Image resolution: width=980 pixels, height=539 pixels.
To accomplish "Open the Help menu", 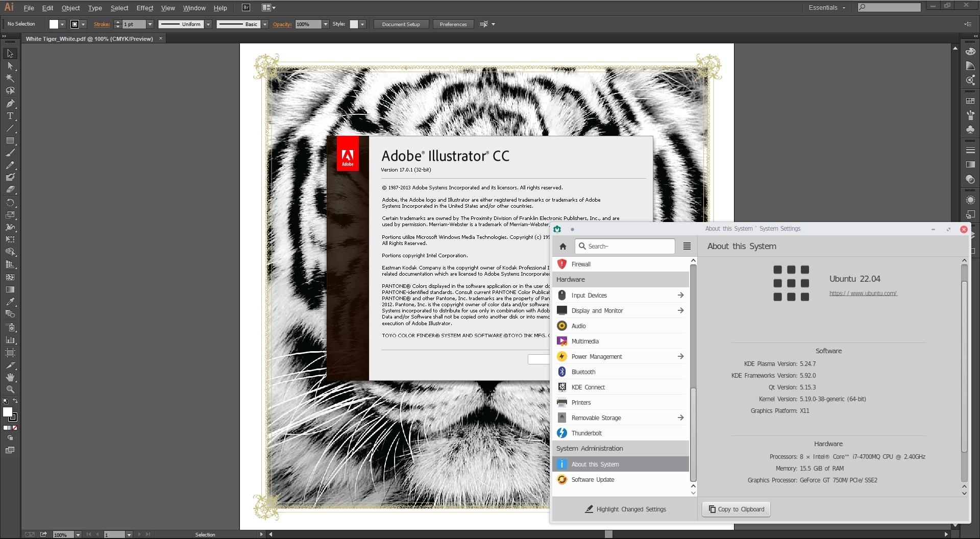I will coord(220,8).
